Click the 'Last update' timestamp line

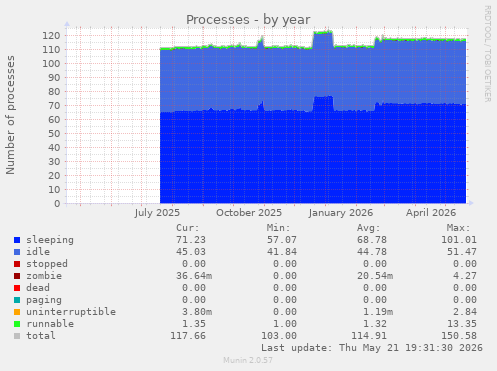tap(372, 348)
